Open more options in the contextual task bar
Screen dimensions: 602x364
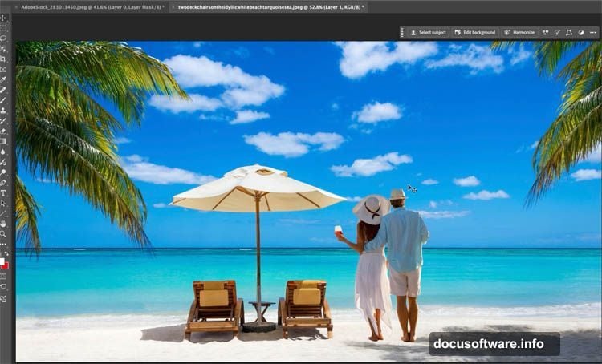pyautogui.click(x=595, y=33)
